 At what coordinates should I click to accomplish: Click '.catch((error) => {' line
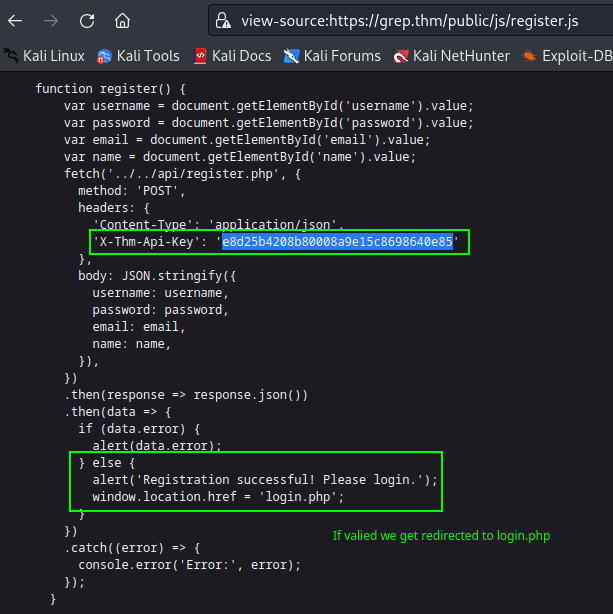point(132,548)
